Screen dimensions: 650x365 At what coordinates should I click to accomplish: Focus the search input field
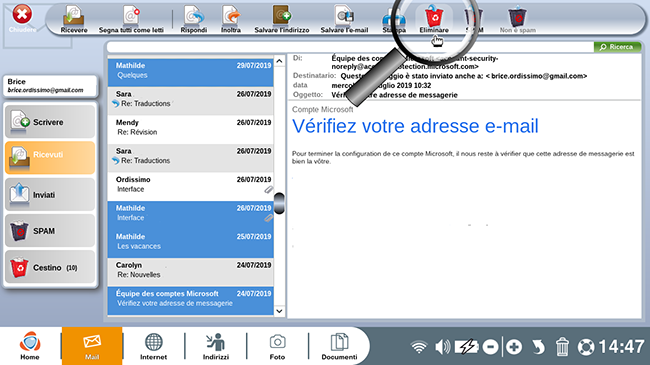coord(350,47)
